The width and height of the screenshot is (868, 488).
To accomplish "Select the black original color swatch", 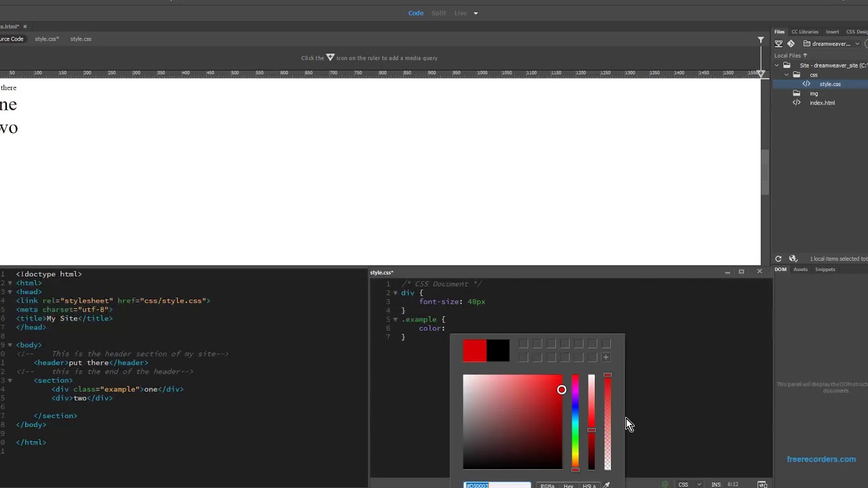I will point(498,350).
